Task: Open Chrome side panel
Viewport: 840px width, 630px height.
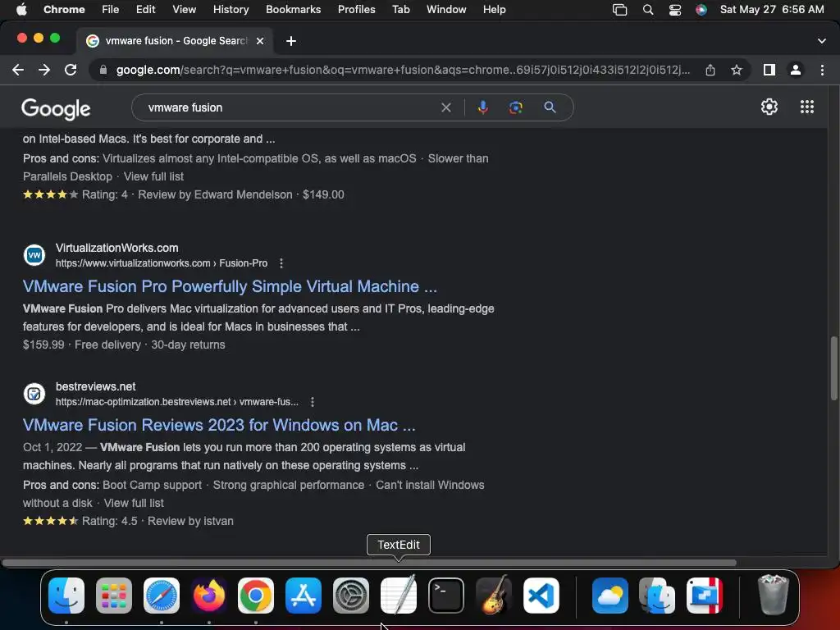Action: click(769, 70)
